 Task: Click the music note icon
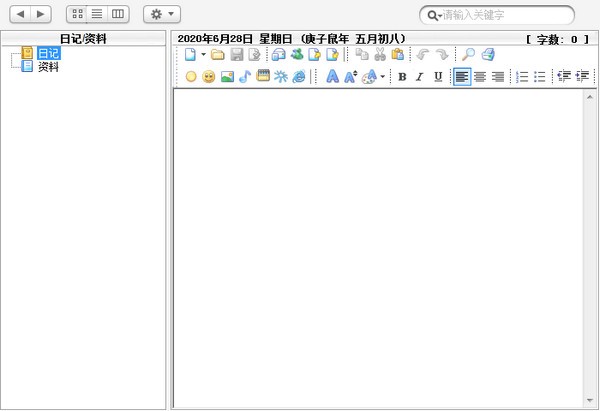(245, 77)
